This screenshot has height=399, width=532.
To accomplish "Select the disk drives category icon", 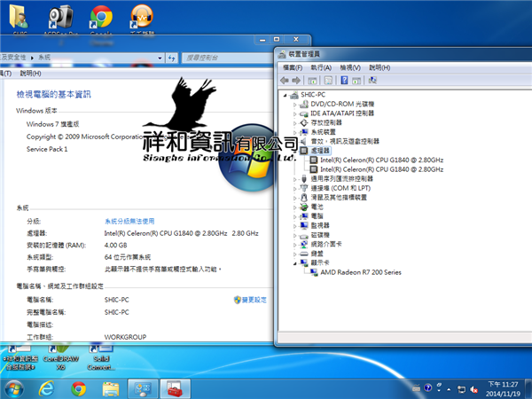I will point(304,235).
